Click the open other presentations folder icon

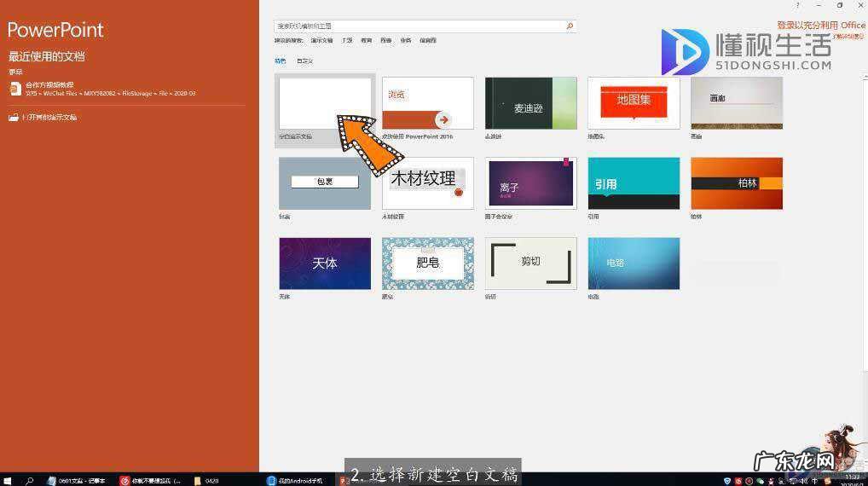coord(13,118)
